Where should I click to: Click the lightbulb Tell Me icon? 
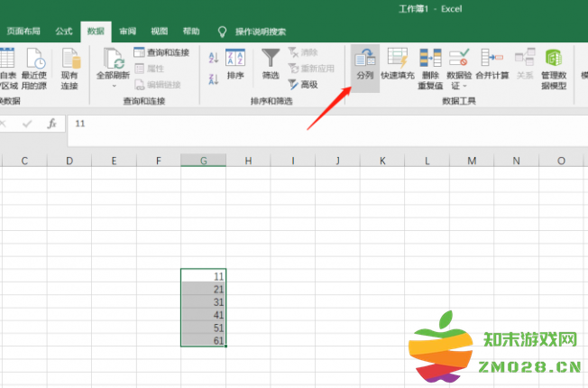click(x=222, y=32)
